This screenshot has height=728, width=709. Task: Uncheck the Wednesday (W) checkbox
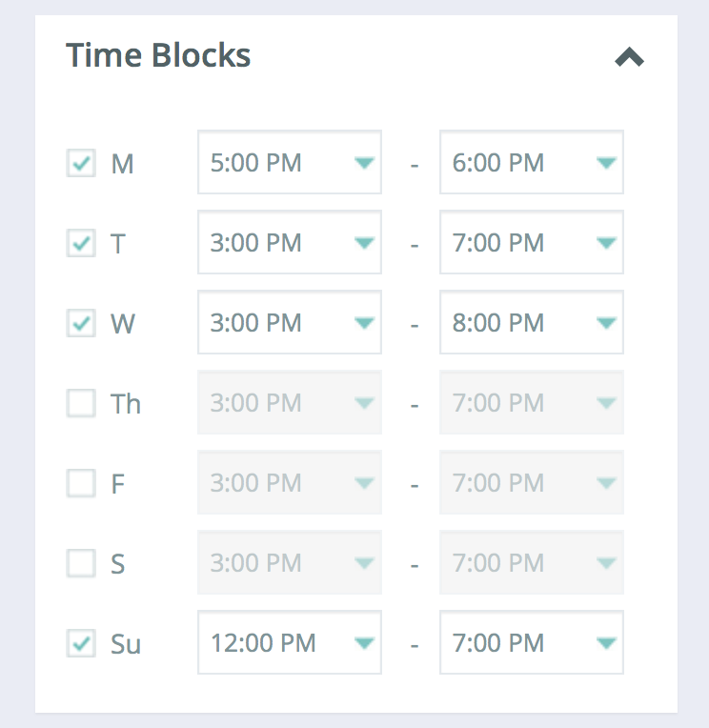tap(81, 323)
